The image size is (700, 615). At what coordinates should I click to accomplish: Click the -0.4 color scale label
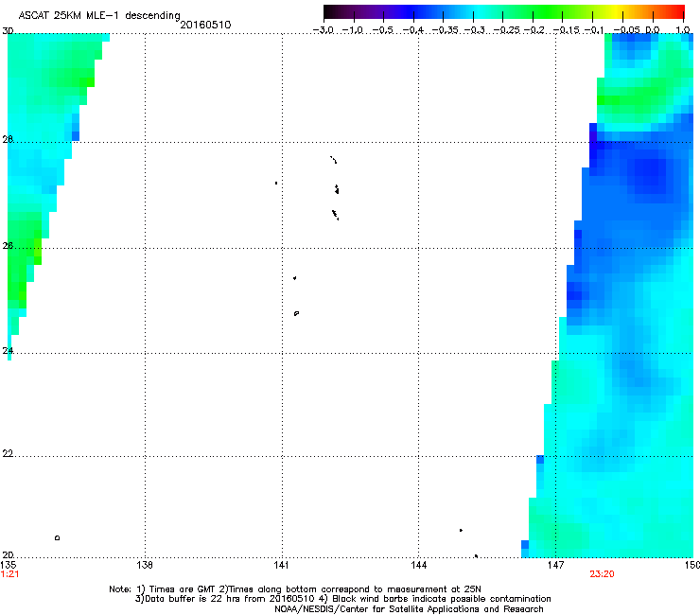(413, 30)
